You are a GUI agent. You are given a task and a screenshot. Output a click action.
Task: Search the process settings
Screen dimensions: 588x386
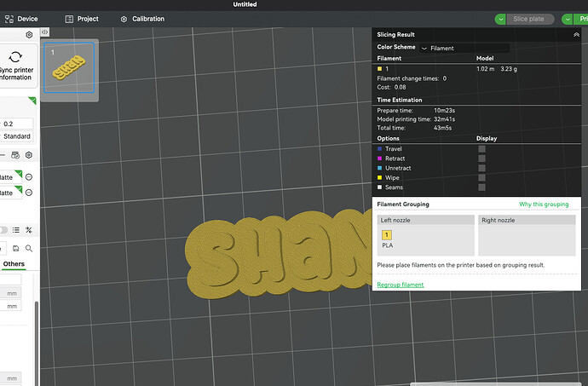[x=29, y=248]
